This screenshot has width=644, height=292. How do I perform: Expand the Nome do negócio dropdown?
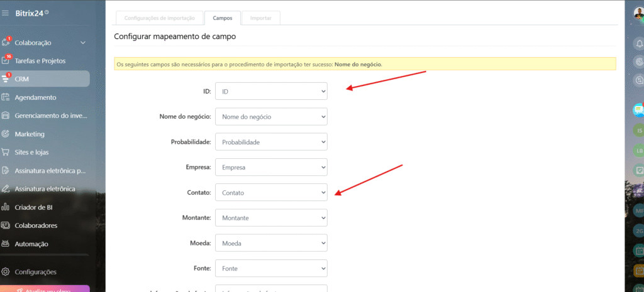pyautogui.click(x=271, y=117)
